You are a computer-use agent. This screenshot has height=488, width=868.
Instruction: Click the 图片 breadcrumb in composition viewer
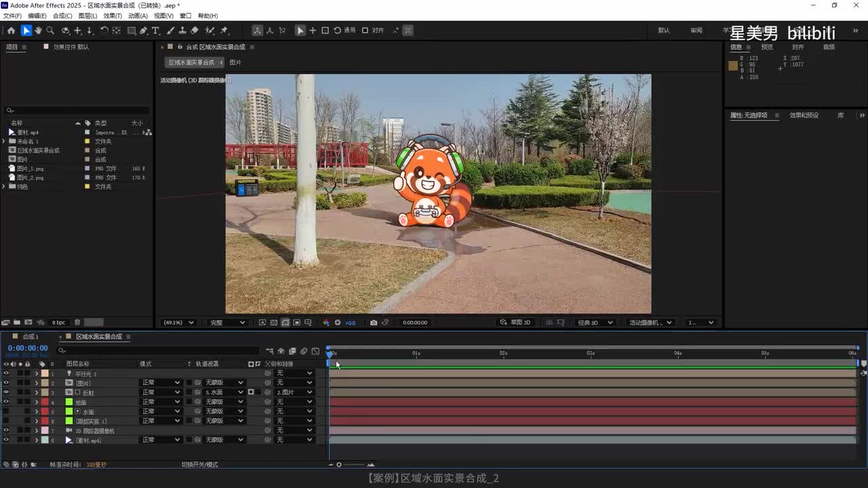(235, 62)
